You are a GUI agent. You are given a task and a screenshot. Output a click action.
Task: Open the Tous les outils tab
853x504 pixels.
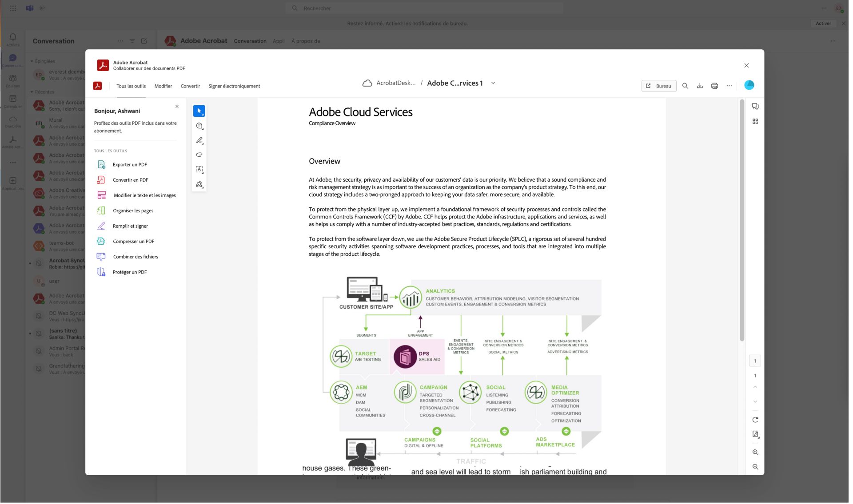click(x=131, y=87)
